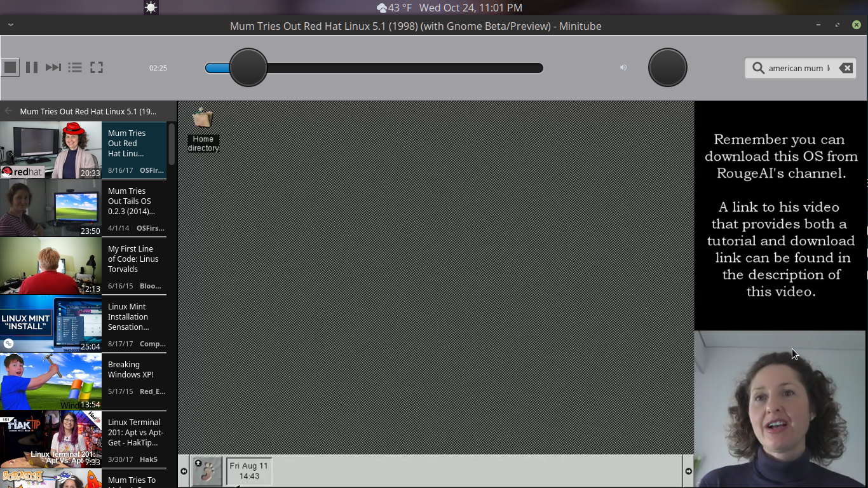Click the OSFir... channel under the Red Hat video
This screenshot has height=488, width=868.
[x=152, y=170]
